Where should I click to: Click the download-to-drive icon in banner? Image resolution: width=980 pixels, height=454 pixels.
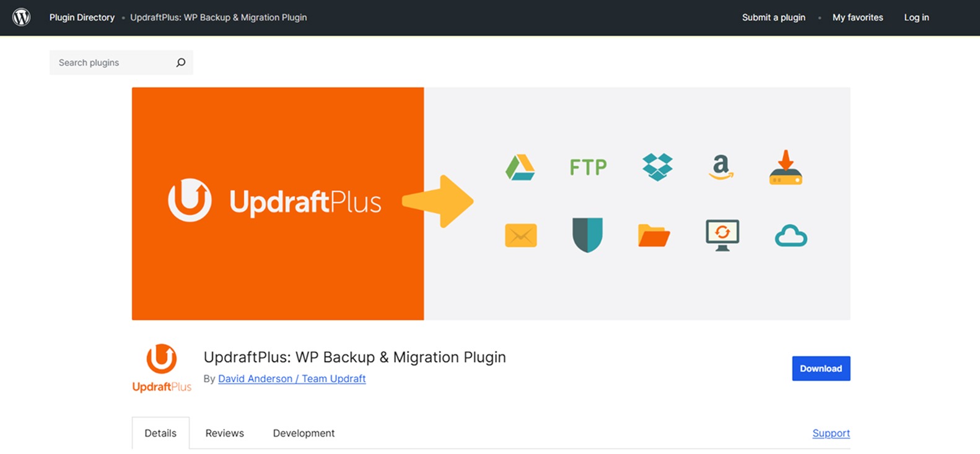(785, 168)
